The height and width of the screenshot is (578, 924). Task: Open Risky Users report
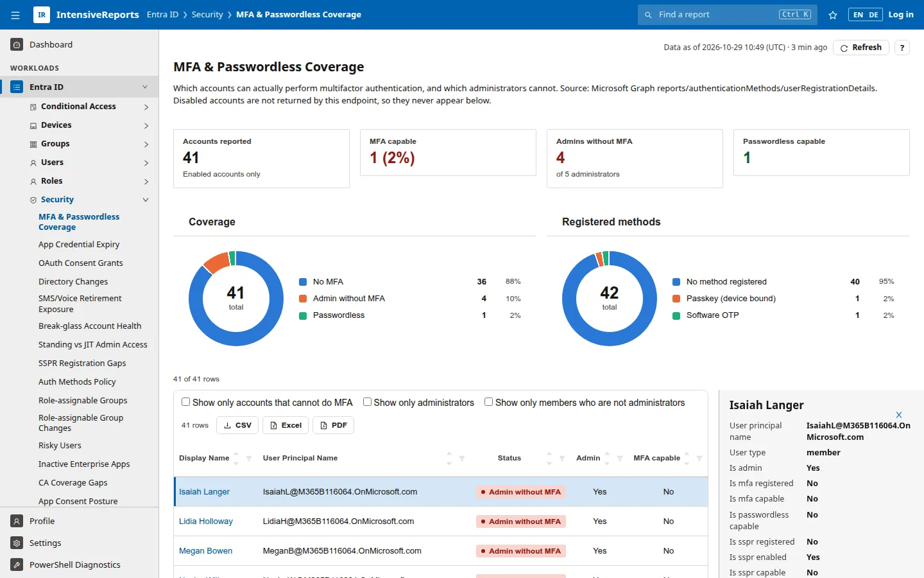[x=60, y=446]
